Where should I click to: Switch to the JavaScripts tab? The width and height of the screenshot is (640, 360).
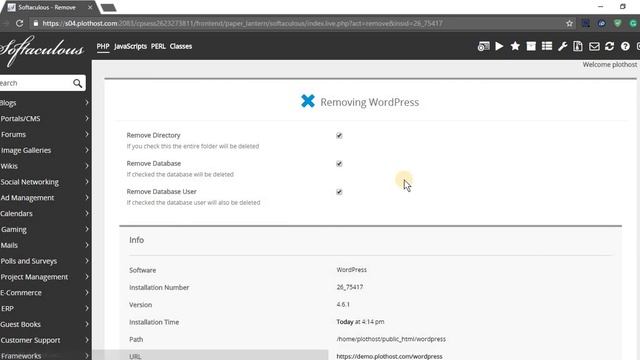click(130, 47)
